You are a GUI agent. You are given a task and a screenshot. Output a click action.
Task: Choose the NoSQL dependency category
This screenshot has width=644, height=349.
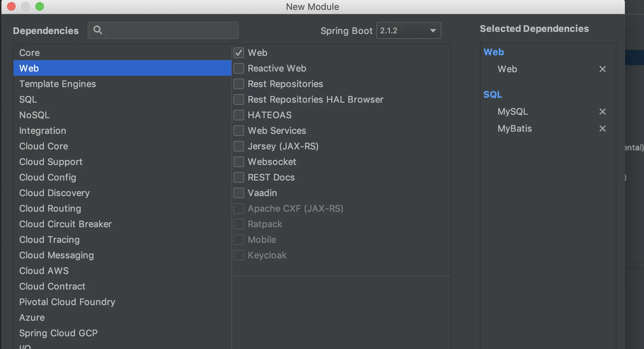point(34,115)
